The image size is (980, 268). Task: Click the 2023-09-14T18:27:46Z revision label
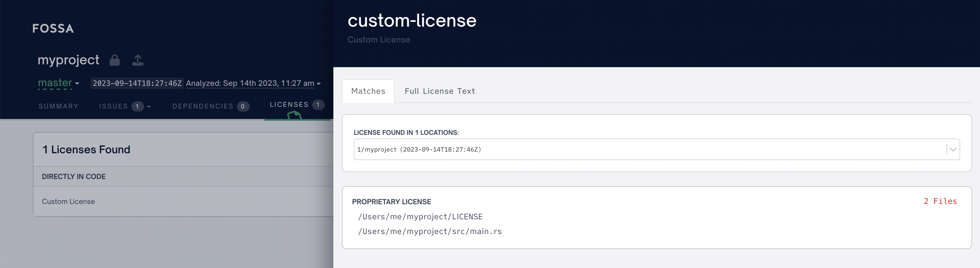[x=137, y=83]
